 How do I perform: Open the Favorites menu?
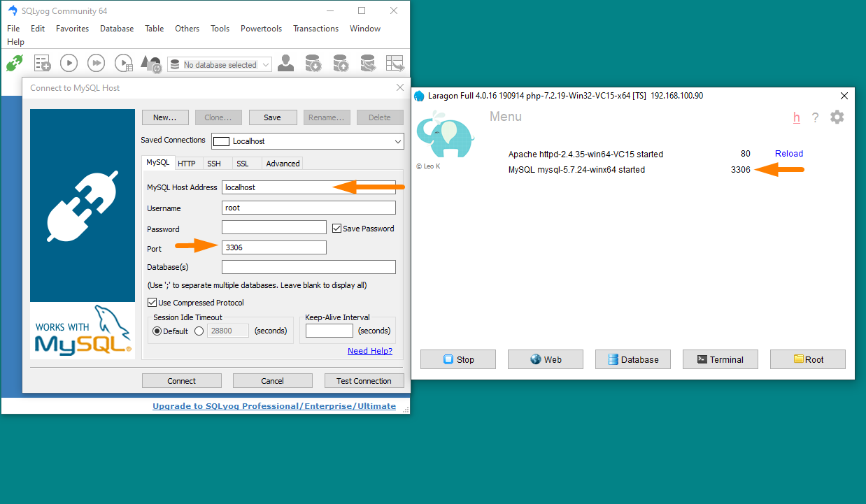pos(73,29)
